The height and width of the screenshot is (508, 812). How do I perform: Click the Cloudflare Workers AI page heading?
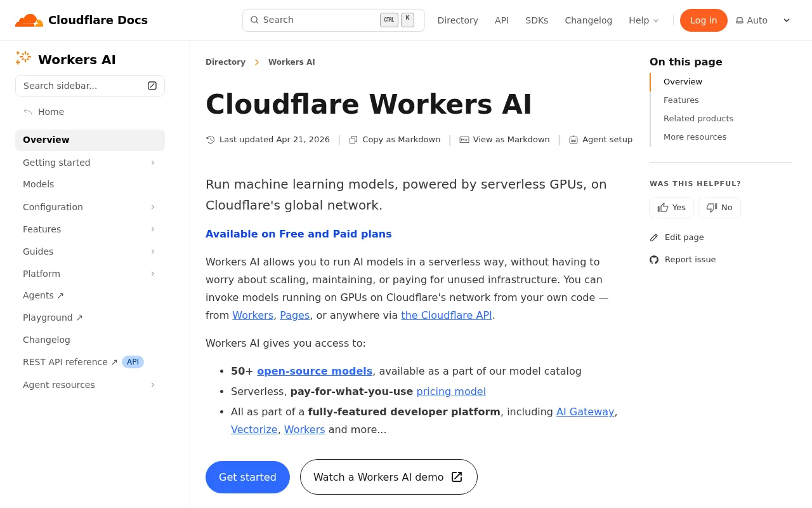tap(369, 104)
